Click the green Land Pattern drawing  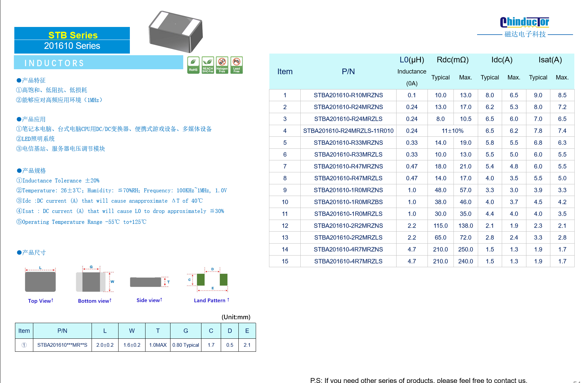pos(208,280)
